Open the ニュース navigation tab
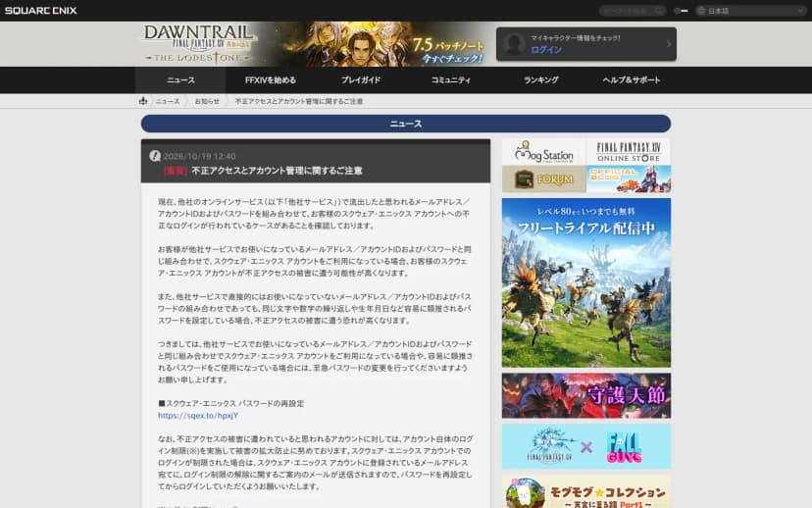The height and width of the screenshot is (508, 812). click(180, 79)
